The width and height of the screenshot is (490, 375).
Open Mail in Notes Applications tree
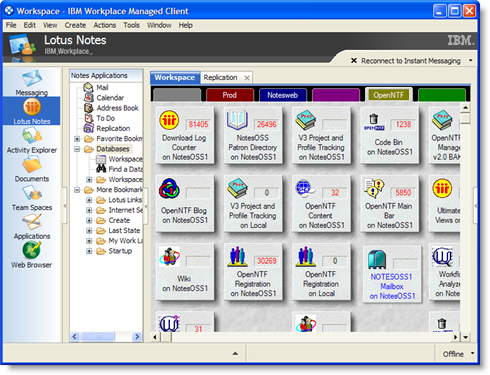(96, 88)
